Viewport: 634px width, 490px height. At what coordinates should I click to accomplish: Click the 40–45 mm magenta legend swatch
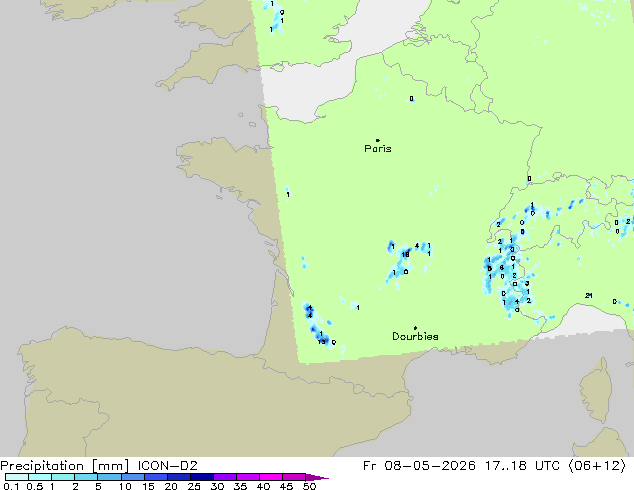(x=271, y=477)
